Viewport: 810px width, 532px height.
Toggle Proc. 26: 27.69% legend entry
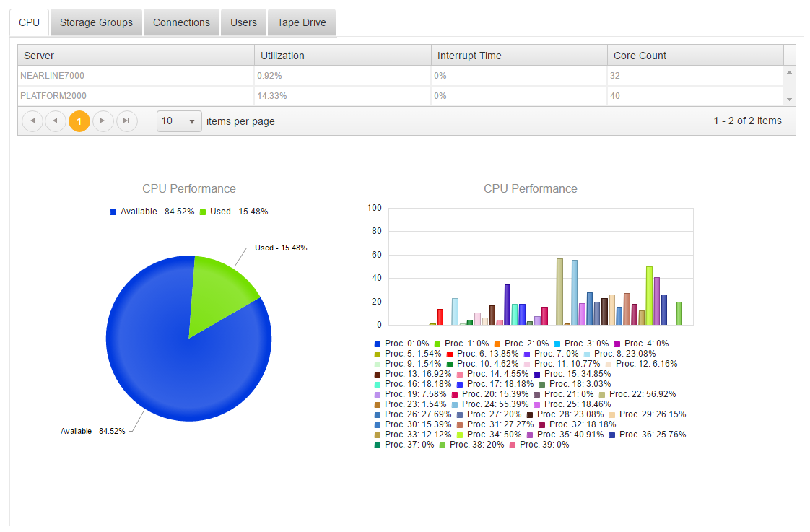413,414
